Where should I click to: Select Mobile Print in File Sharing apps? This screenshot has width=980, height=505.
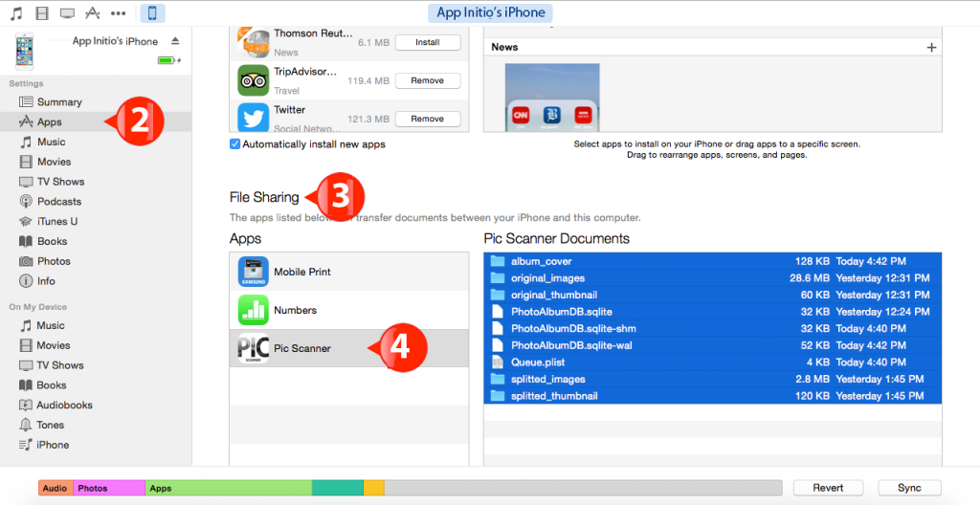349,272
